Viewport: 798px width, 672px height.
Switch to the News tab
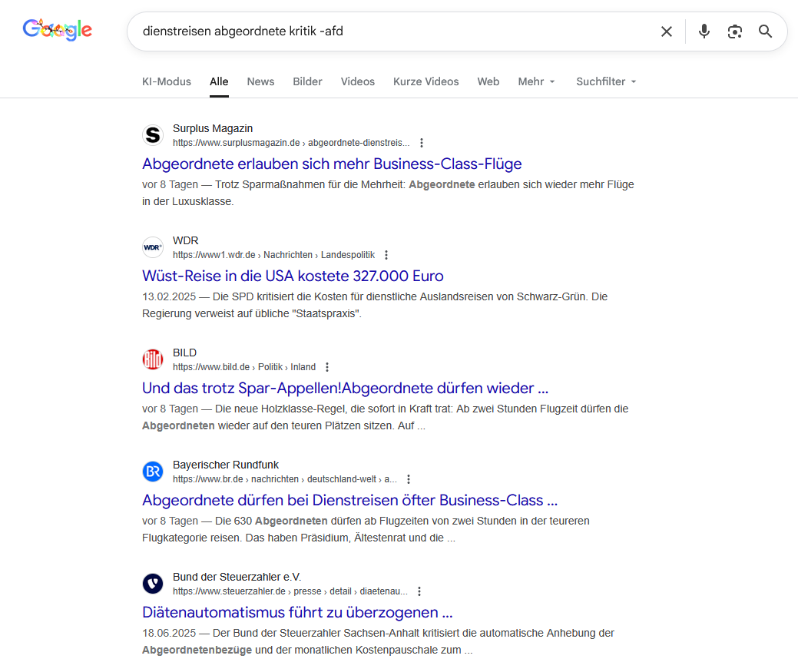(260, 81)
